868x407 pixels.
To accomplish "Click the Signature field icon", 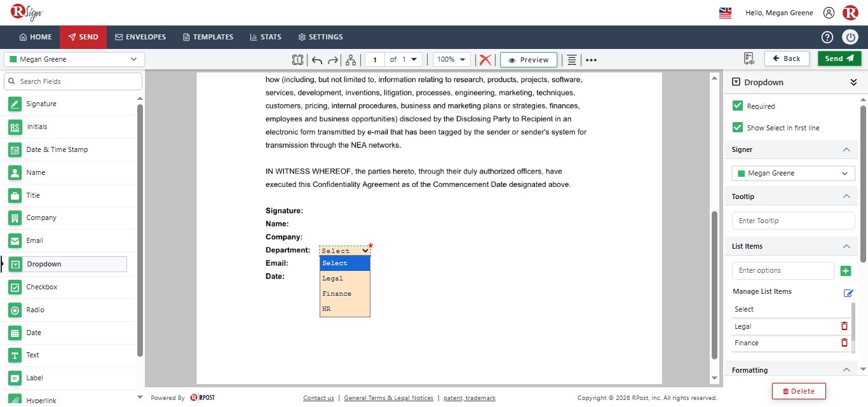I will coord(15,104).
